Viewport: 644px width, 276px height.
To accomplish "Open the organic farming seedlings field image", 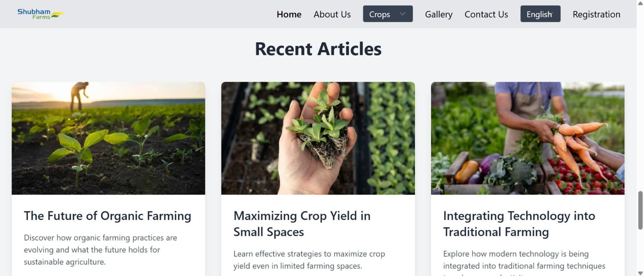I will click(108, 138).
